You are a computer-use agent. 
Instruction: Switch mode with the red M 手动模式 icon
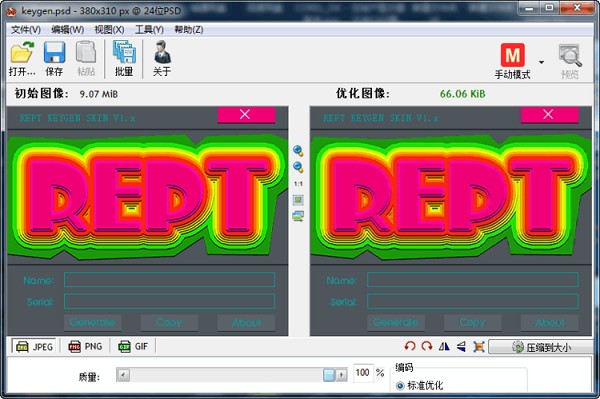pos(512,61)
